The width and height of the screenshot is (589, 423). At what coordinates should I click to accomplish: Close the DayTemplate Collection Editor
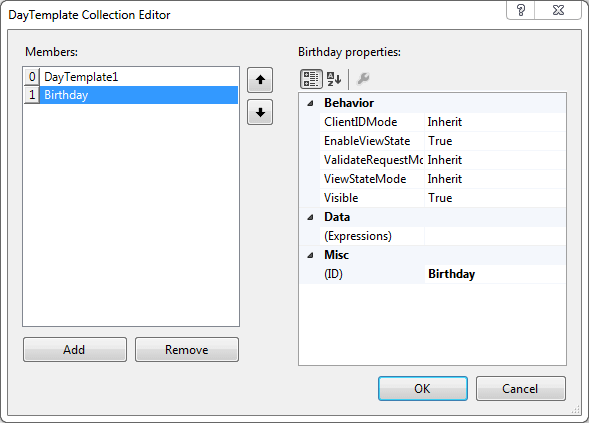click(558, 10)
